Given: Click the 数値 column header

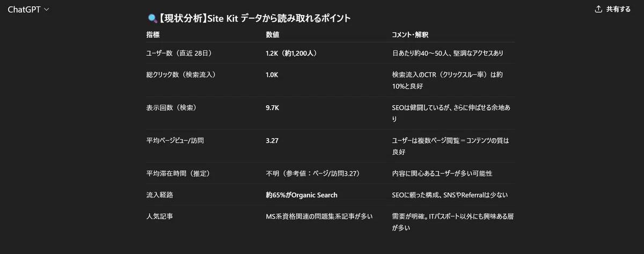Looking at the screenshot, I should point(273,35).
